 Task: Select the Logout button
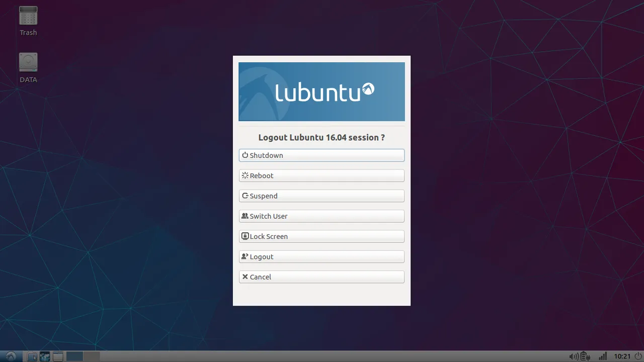321,256
